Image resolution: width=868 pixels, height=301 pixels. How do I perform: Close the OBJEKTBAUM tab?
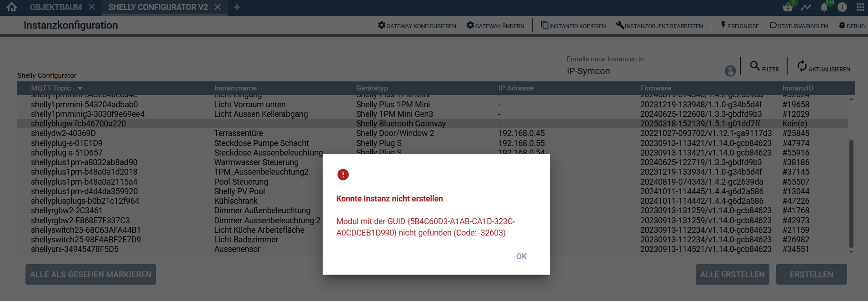point(92,7)
